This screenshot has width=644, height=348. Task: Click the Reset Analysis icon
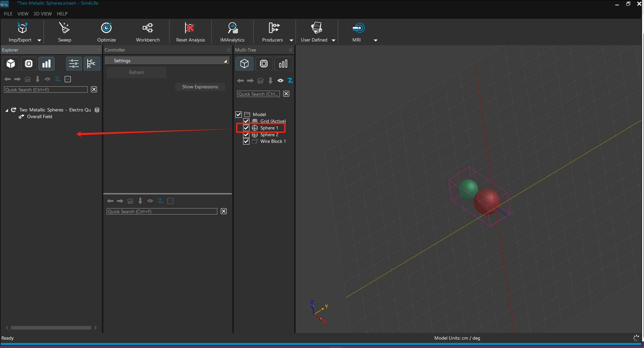pyautogui.click(x=190, y=28)
